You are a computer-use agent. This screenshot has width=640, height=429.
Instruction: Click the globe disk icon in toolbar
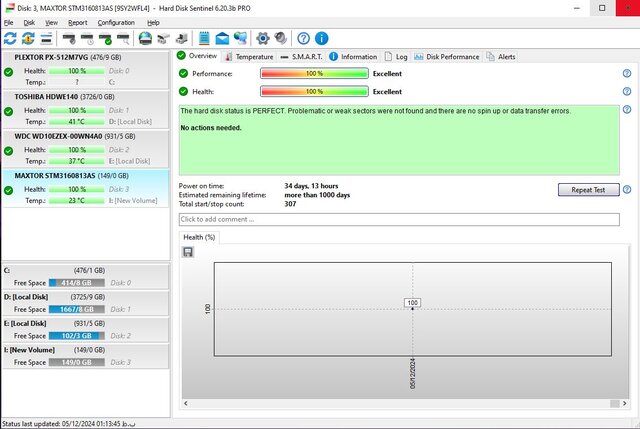(x=145, y=38)
